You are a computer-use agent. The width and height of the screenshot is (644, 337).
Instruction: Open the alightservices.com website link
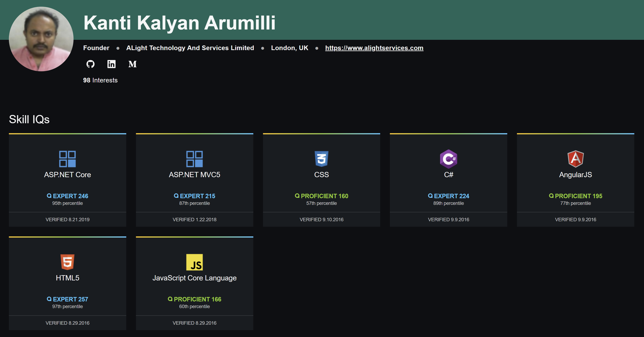(374, 48)
